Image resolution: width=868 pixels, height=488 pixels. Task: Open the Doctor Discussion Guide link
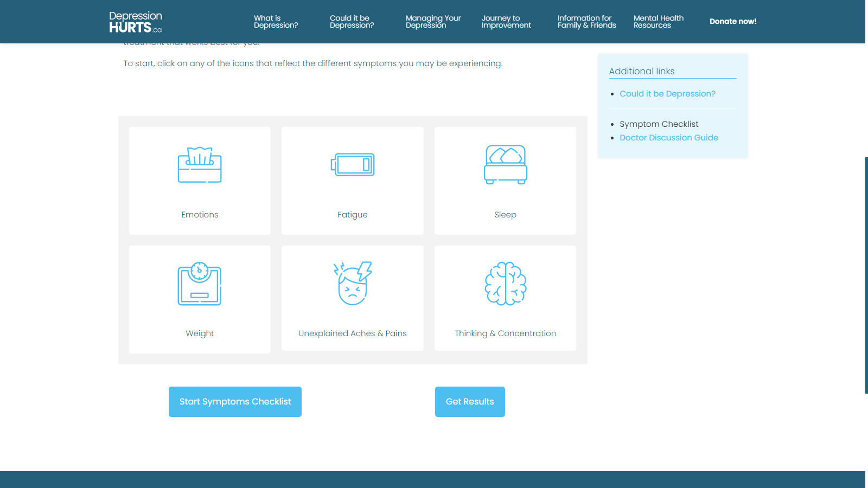click(x=668, y=138)
